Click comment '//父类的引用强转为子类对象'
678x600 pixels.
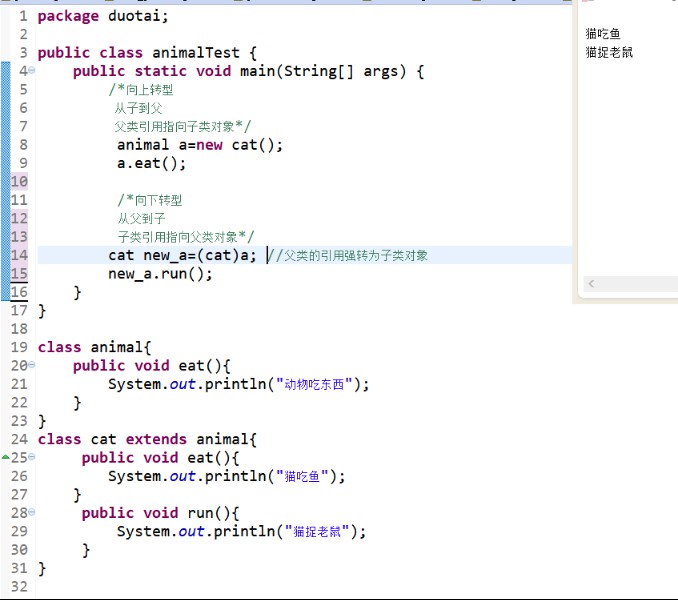coord(348,255)
